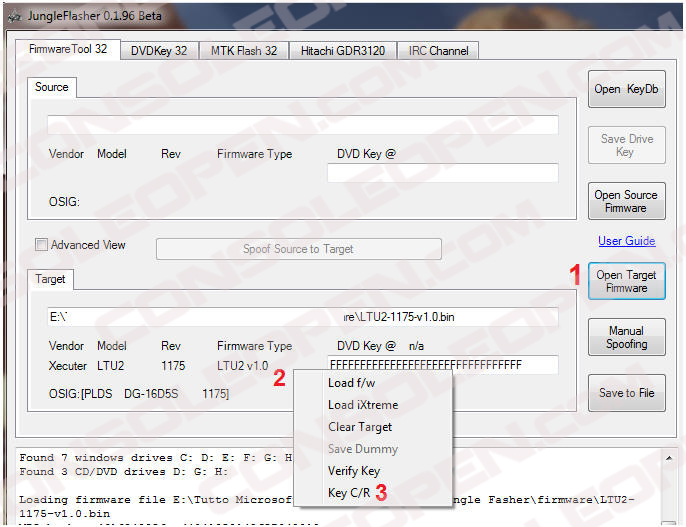The image size is (686, 527).
Task: Click the Target Rev value 1175
Action: coord(173,366)
